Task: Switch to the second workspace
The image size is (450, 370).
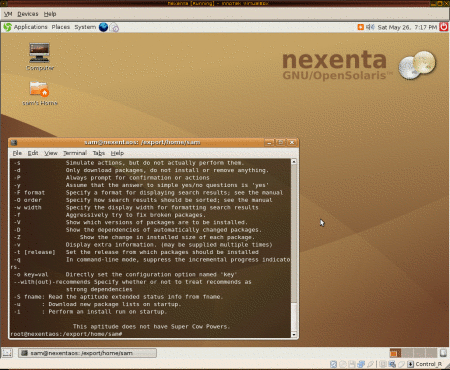Action: point(407,353)
